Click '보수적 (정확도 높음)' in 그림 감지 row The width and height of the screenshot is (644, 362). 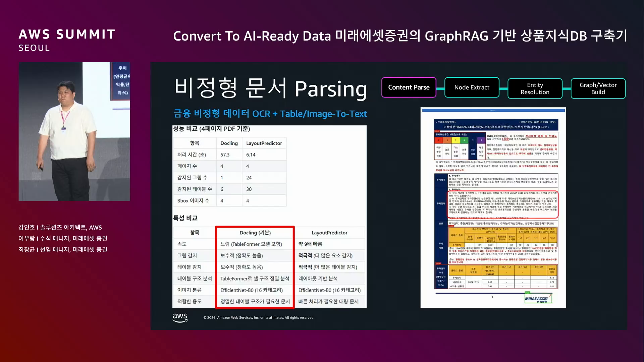coord(241,255)
